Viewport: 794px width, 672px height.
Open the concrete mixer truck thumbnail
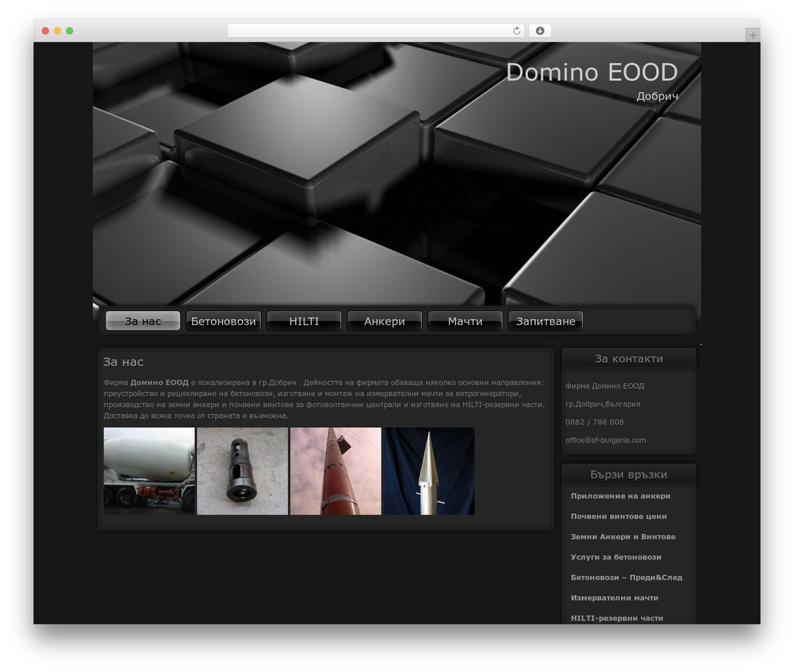coord(149,471)
